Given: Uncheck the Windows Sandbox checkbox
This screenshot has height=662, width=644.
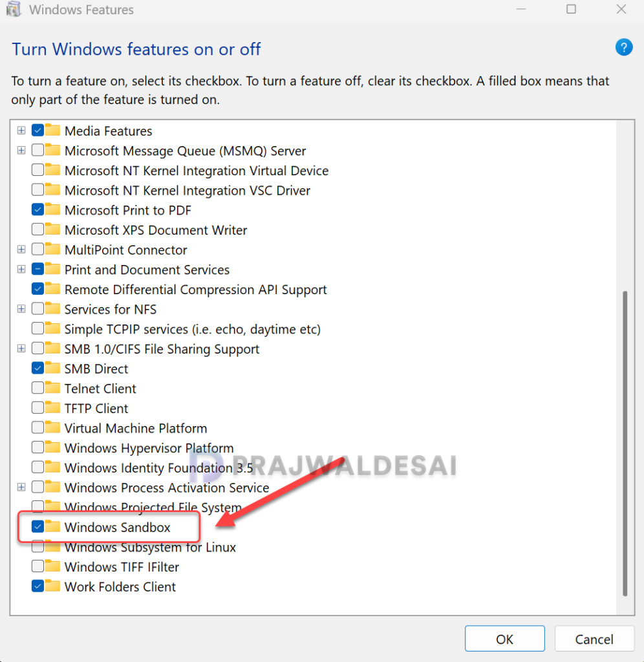Looking at the screenshot, I should (38, 526).
